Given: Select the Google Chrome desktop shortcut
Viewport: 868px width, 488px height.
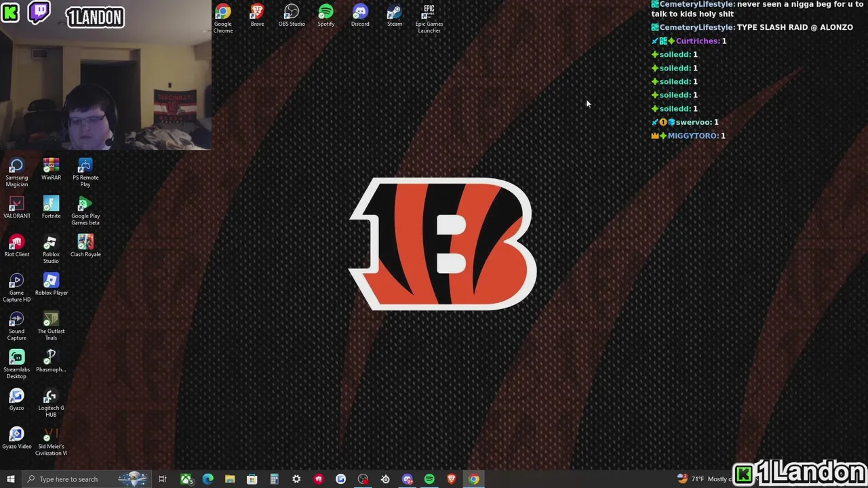Looking at the screenshot, I should pyautogui.click(x=223, y=18).
